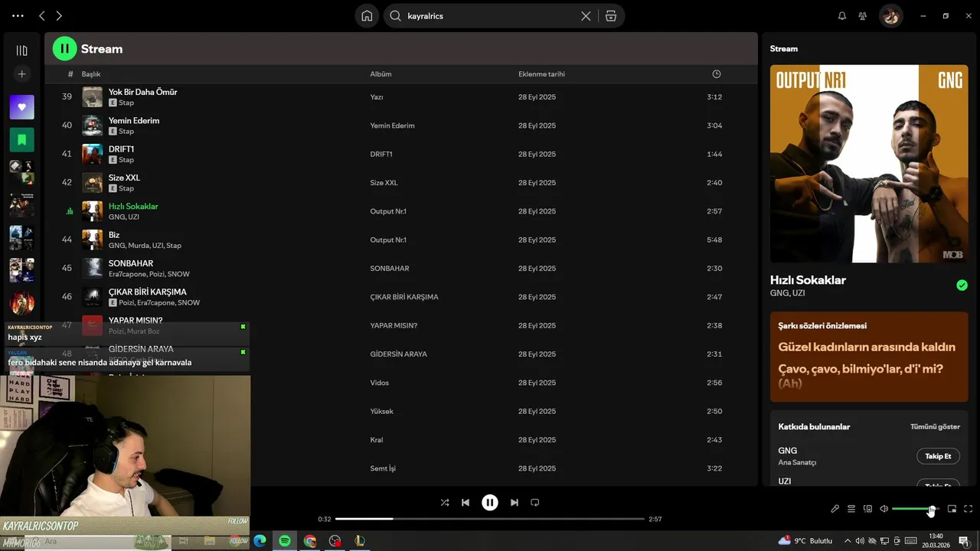The height and width of the screenshot is (551, 980).
Task: Collapse Your Library sidebar icon
Action: [21, 51]
